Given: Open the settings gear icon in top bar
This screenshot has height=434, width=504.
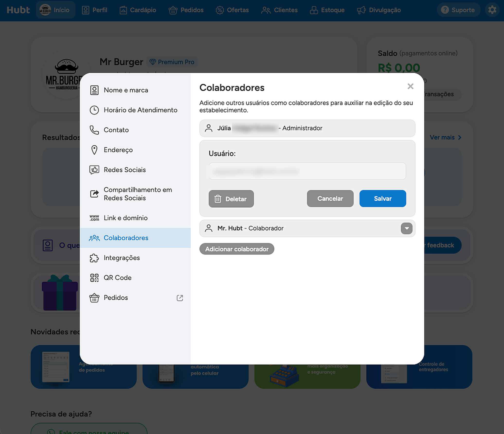Looking at the screenshot, I should pyautogui.click(x=492, y=10).
